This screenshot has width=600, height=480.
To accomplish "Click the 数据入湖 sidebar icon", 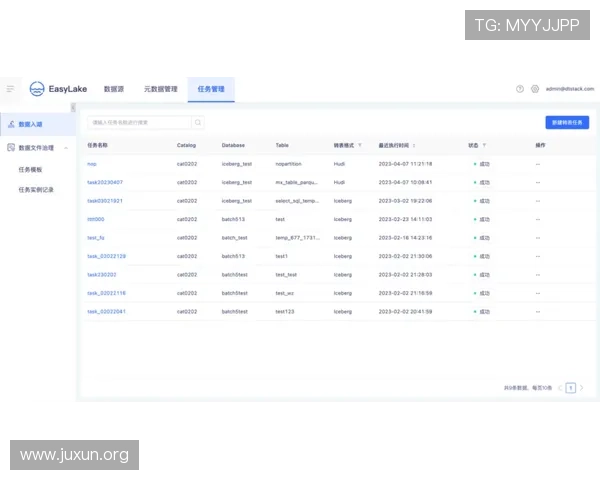I will click(10, 124).
